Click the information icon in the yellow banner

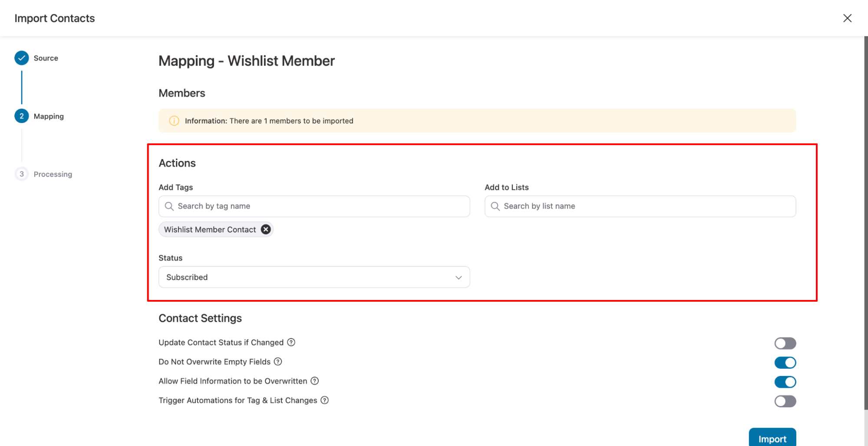tap(174, 121)
